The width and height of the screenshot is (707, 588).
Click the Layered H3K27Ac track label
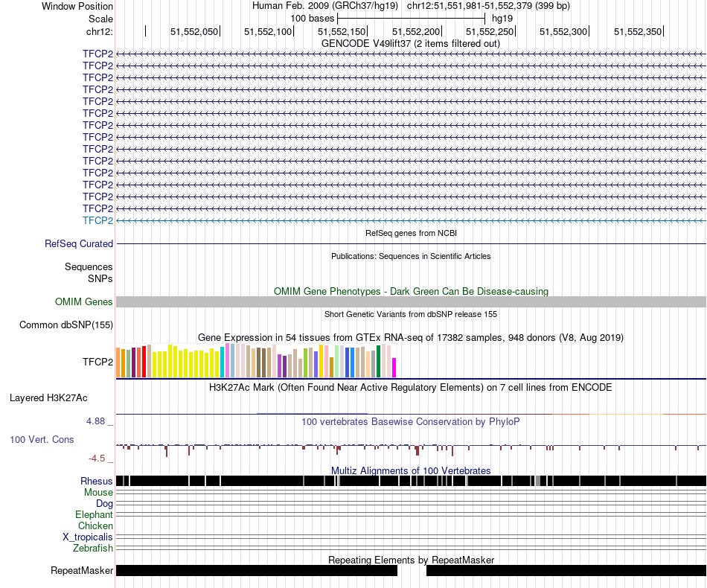coord(48,398)
